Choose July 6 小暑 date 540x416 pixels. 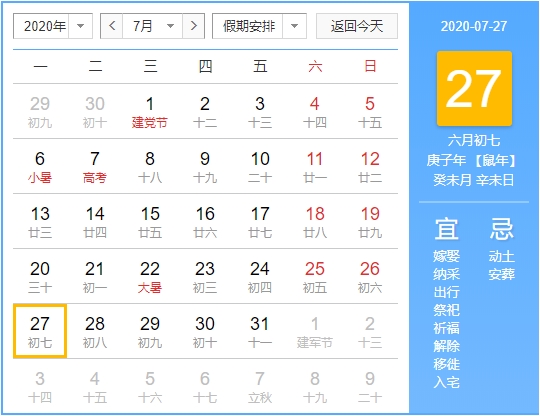point(40,167)
